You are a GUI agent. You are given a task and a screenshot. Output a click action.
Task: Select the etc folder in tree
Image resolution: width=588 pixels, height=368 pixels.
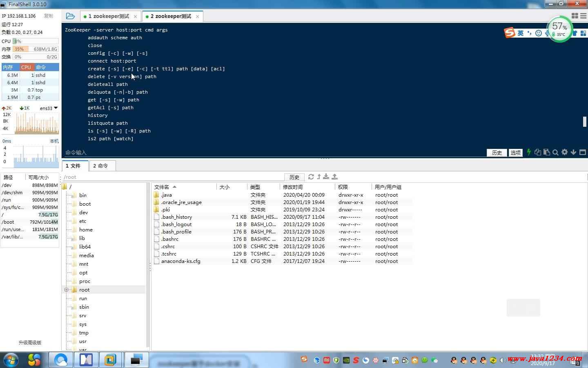[82, 221]
